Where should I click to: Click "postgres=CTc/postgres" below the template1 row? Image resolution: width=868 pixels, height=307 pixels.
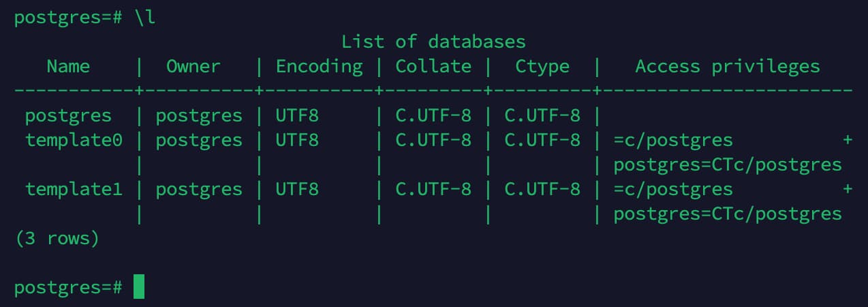[728, 214]
